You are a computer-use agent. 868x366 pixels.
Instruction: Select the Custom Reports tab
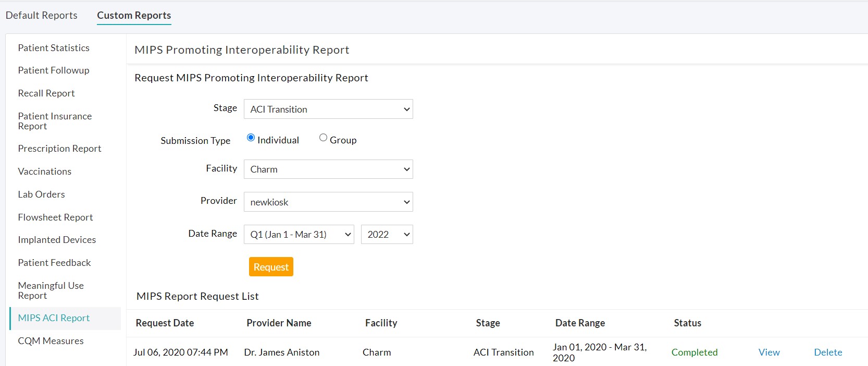pos(134,15)
